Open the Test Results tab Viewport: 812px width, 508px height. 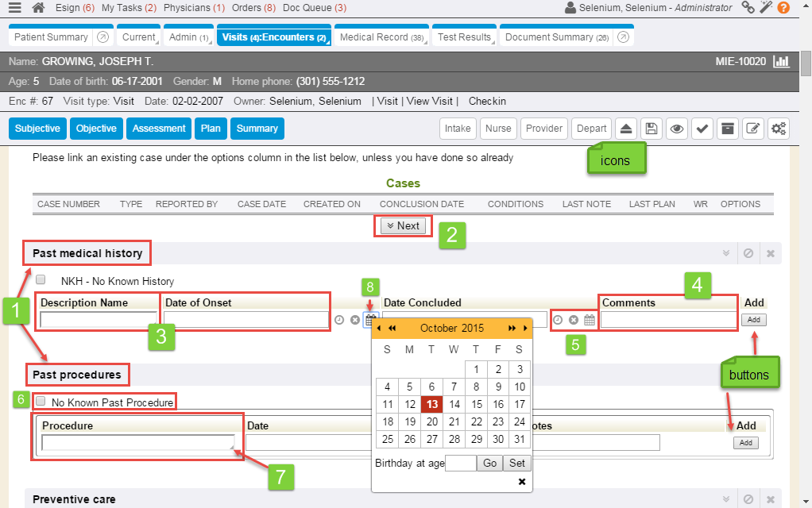(x=464, y=37)
